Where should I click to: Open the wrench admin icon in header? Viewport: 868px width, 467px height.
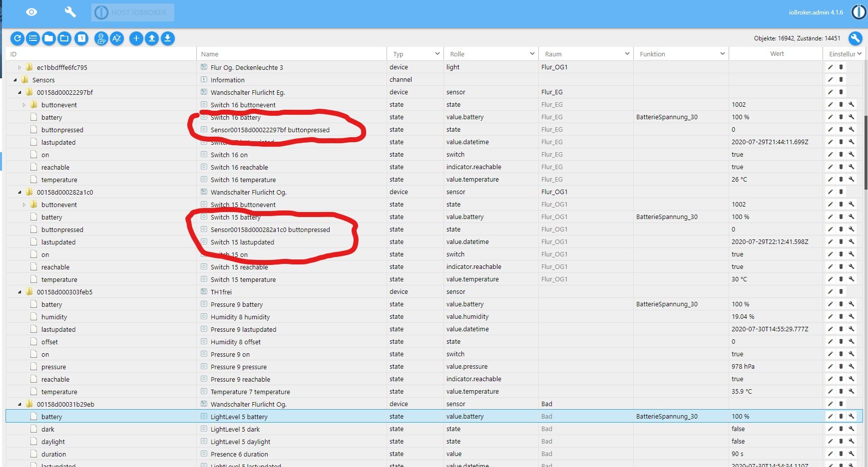point(70,11)
